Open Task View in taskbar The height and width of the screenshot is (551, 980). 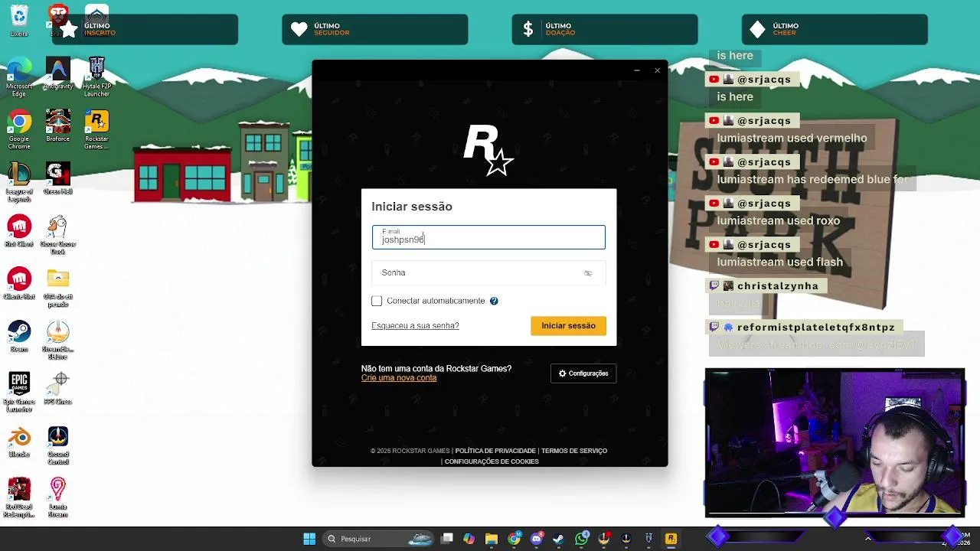[447, 539]
